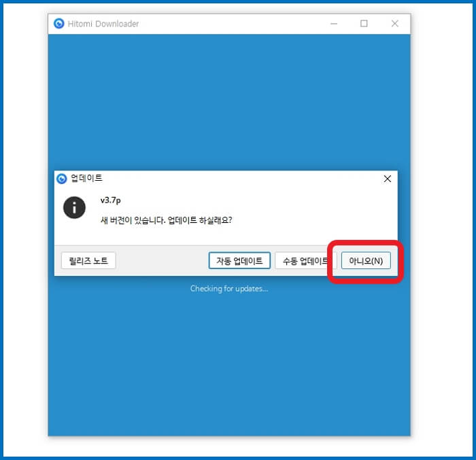Click the v3.7p version text
The height and width of the screenshot is (460, 476).
coord(110,200)
